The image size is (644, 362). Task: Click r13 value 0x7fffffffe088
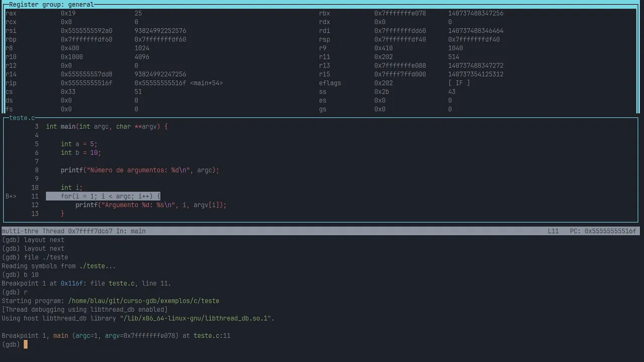coord(400,65)
